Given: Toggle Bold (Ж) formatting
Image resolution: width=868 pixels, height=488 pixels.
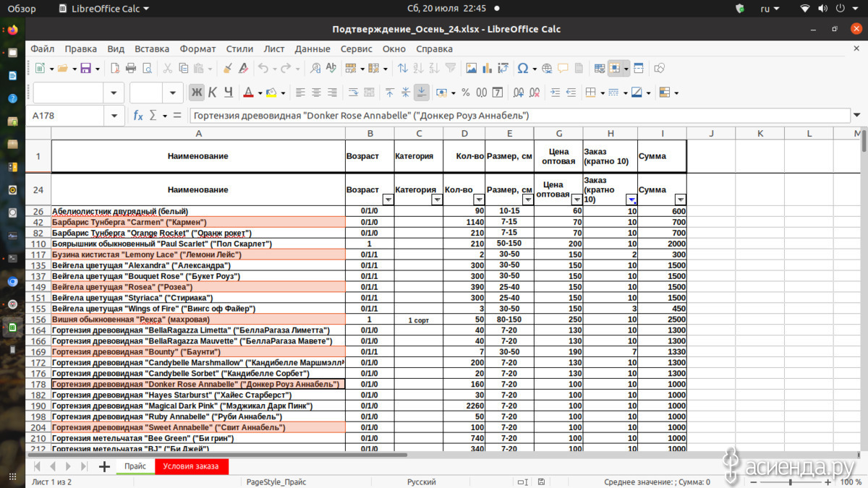Looking at the screenshot, I should [x=197, y=93].
